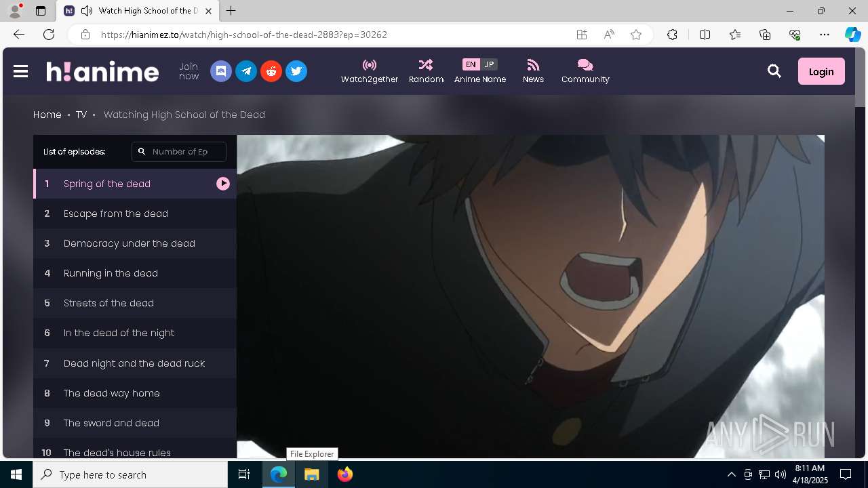The height and width of the screenshot is (488, 868).
Task: Open Read aloud in address bar
Action: coord(609,35)
